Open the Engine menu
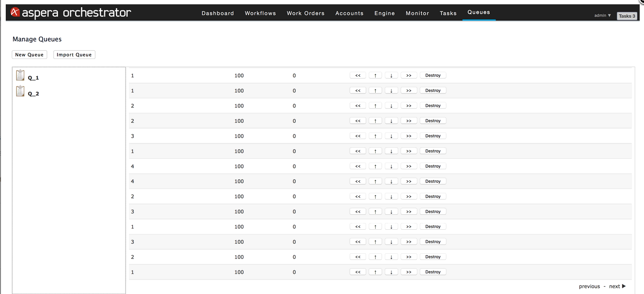This screenshot has width=644, height=294. [385, 13]
